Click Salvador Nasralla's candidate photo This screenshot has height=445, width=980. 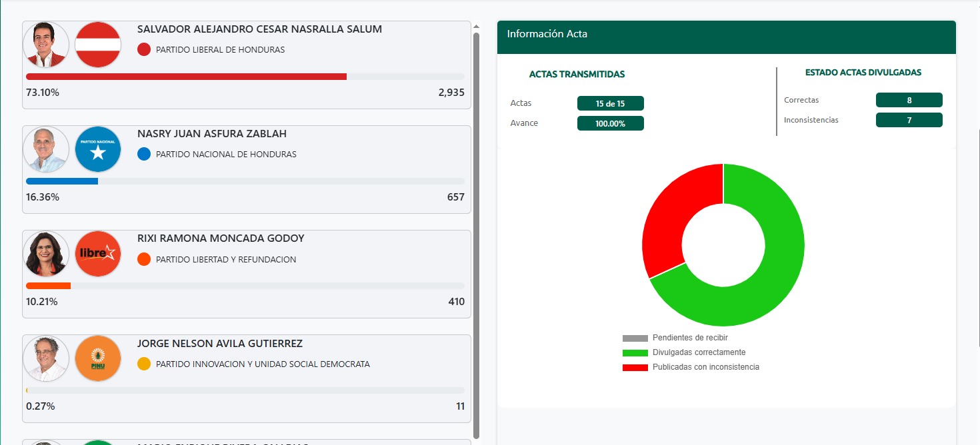[46, 45]
